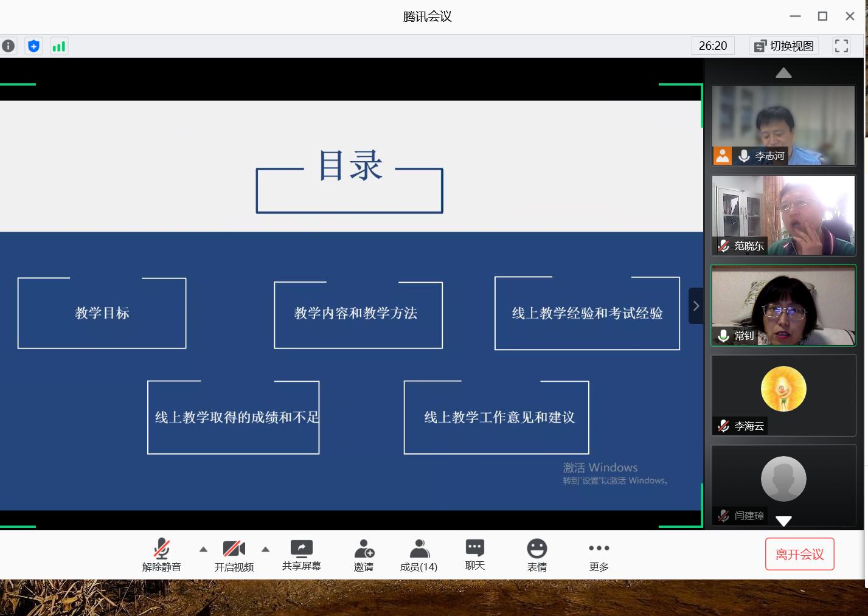Collapse the participant video sidebar chevron

click(696, 306)
